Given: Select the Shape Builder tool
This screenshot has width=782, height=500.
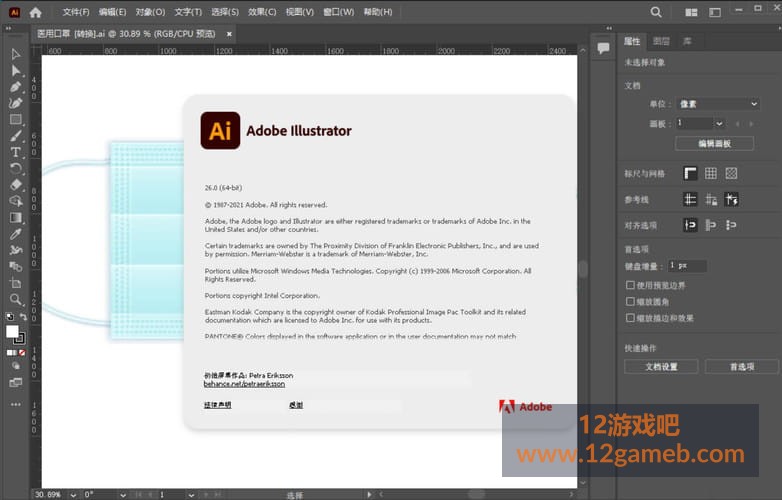Looking at the screenshot, I should pyautogui.click(x=15, y=201).
